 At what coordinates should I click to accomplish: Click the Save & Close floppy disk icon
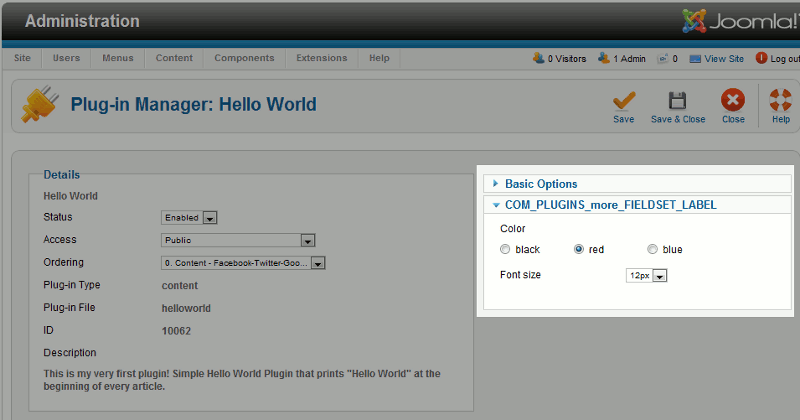coord(677,100)
